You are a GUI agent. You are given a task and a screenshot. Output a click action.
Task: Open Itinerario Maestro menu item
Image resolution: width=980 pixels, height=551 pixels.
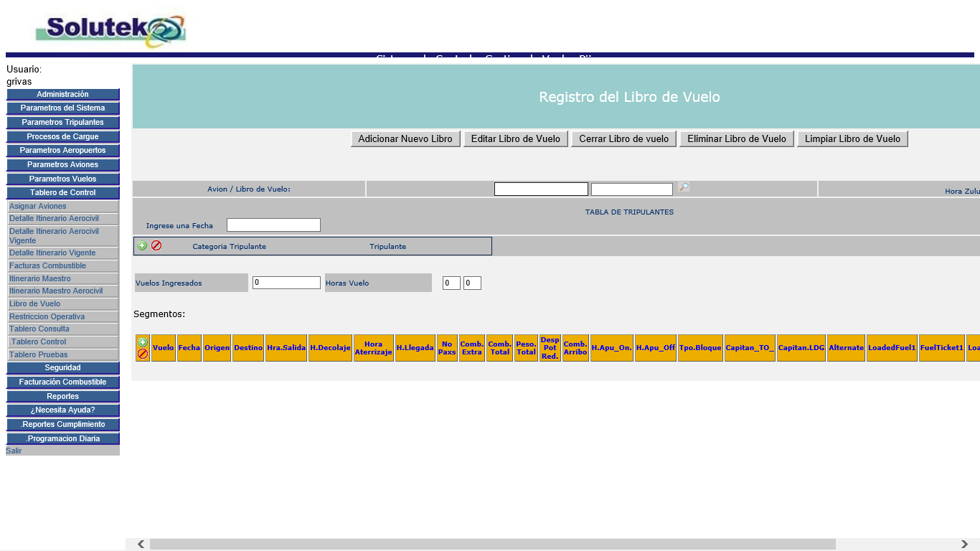click(x=40, y=278)
